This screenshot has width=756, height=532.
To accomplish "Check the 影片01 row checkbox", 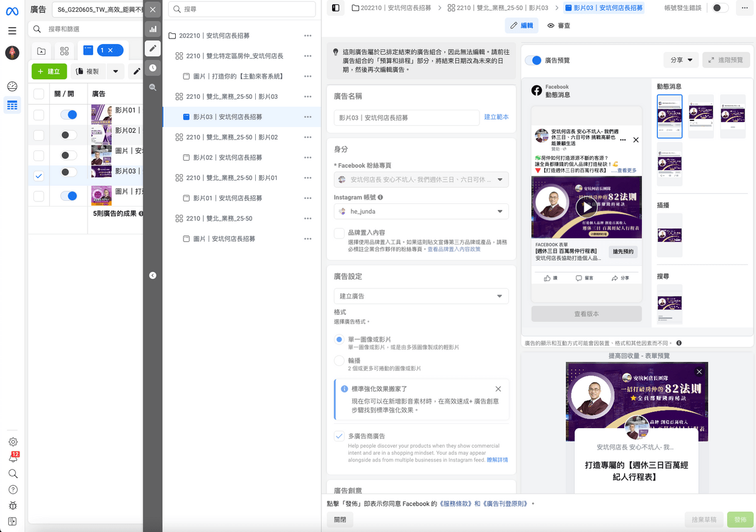I will (39, 115).
